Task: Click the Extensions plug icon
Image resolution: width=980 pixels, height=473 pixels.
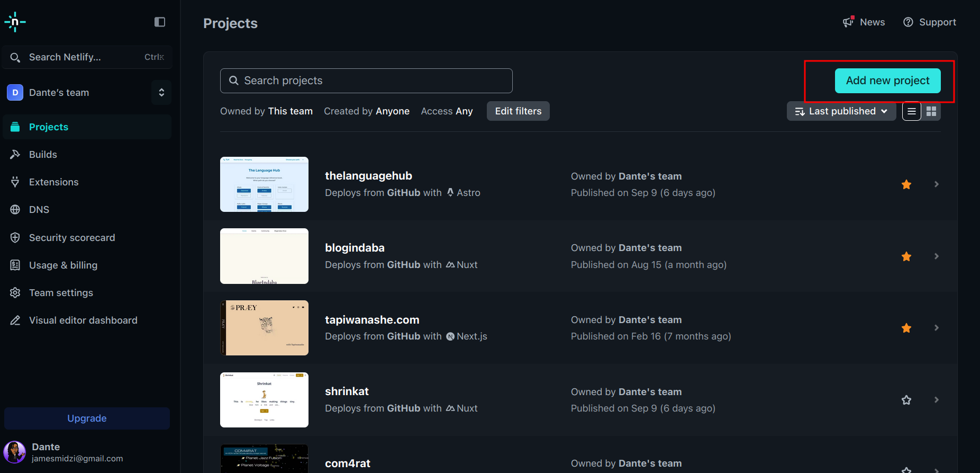Action: [x=15, y=182]
